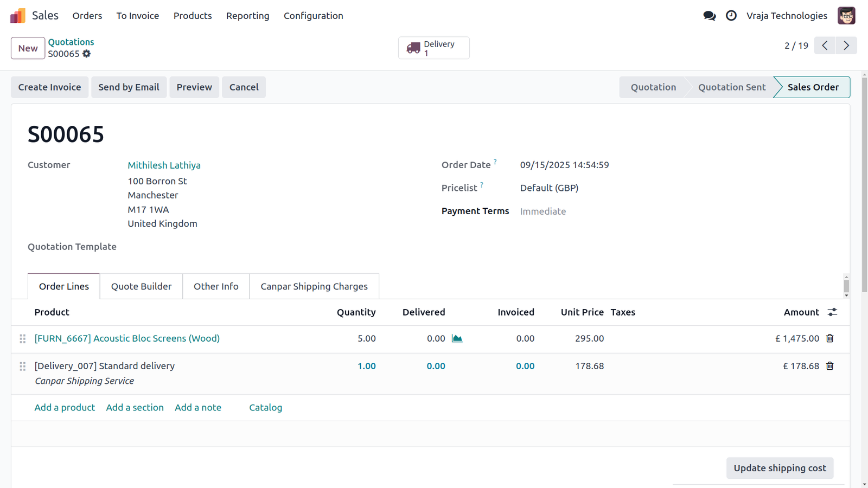Switch to the Other Info tab
Image resolution: width=868 pixels, height=488 pixels.
click(x=216, y=286)
